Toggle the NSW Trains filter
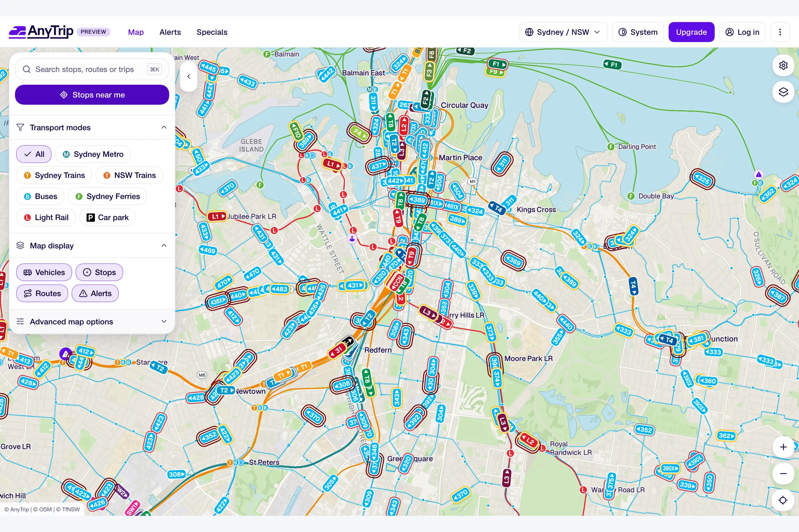This screenshot has height=532, width=799. click(x=129, y=175)
